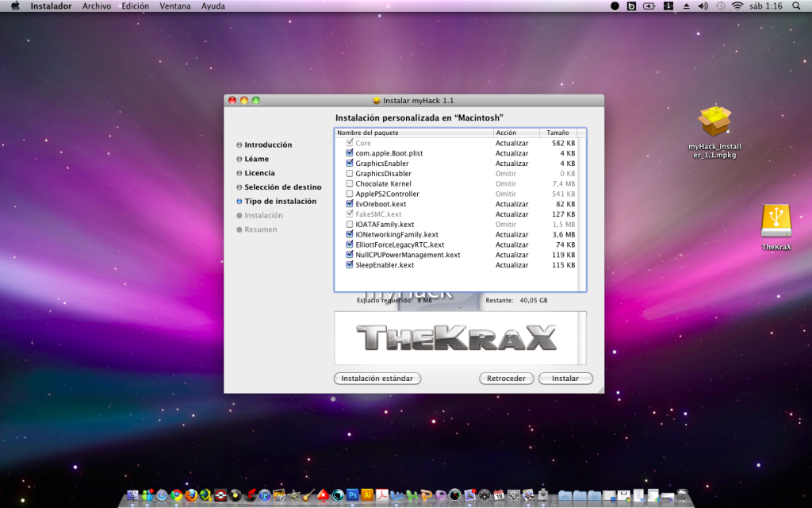Click the TheKraX logo description area

(457, 338)
